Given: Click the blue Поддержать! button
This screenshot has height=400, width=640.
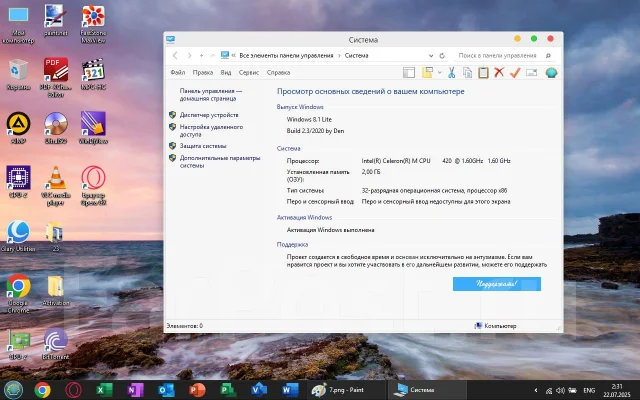Looking at the screenshot, I should pyautogui.click(x=497, y=284).
